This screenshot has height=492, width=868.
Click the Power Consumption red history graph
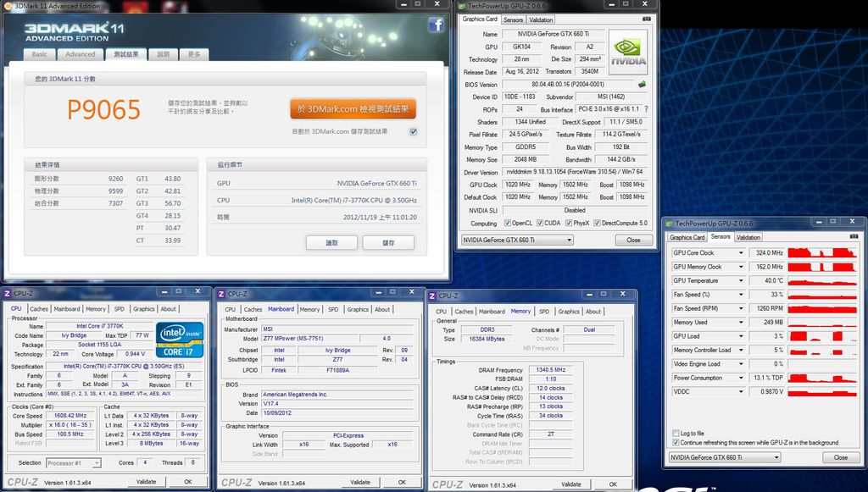click(x=822, y=379)
